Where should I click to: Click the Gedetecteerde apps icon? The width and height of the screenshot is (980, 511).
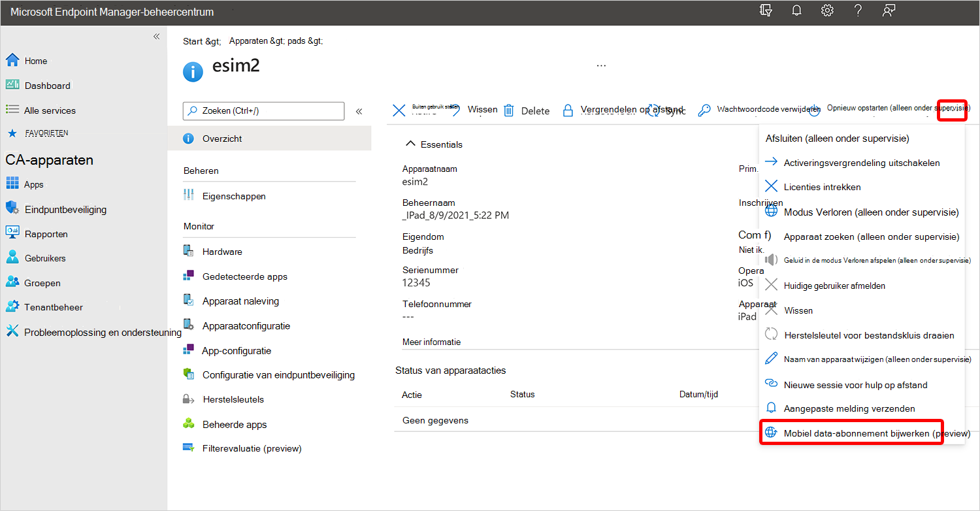point(189,276)
